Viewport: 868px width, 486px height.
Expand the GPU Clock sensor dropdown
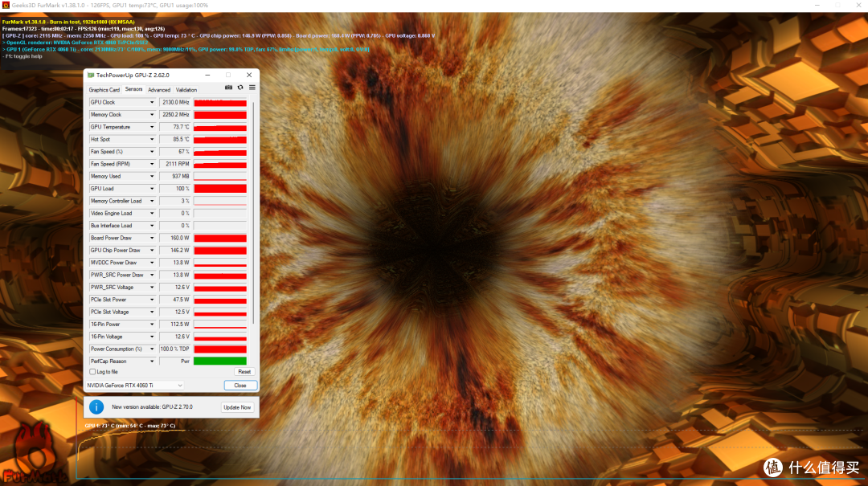(x=152, y=102)
